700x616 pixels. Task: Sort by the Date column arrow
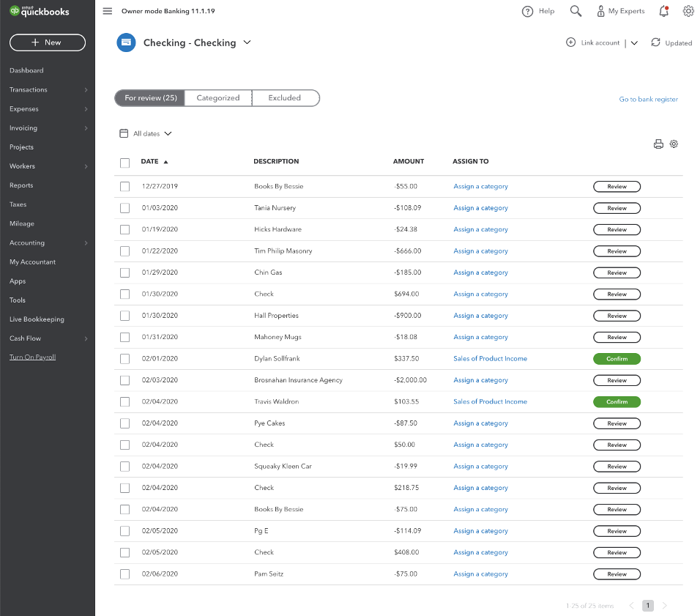tap(165, 162)
